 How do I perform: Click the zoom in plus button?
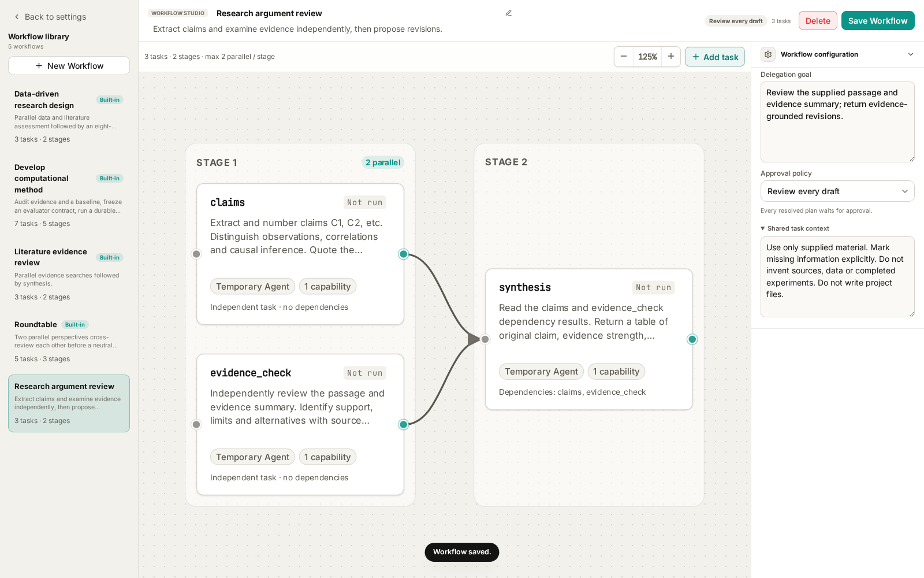[x=671, y=57]
